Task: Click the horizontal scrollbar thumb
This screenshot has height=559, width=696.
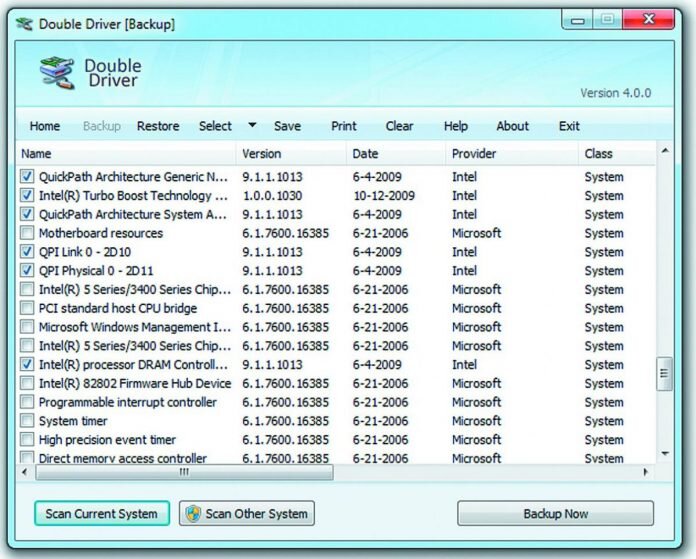Action: (184, 472)
